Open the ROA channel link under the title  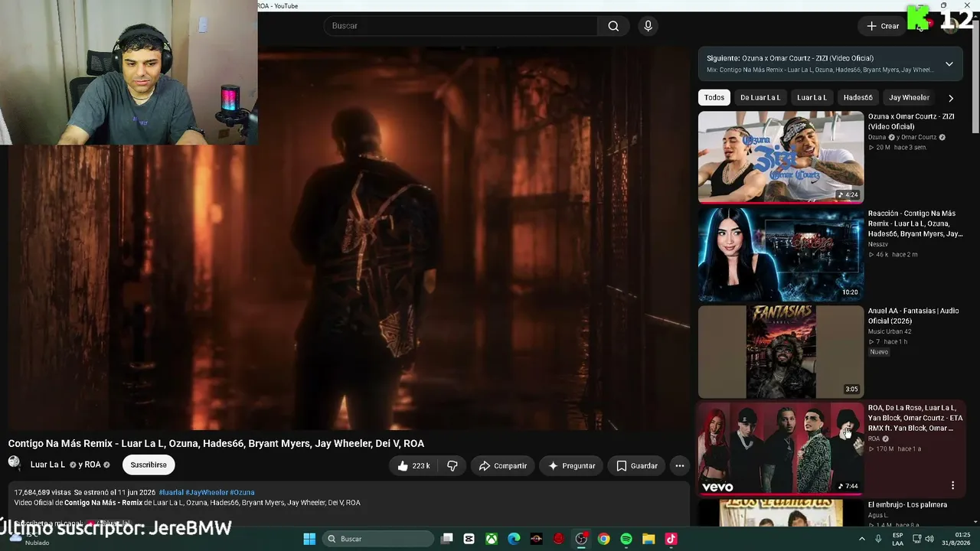coord(92,465)
